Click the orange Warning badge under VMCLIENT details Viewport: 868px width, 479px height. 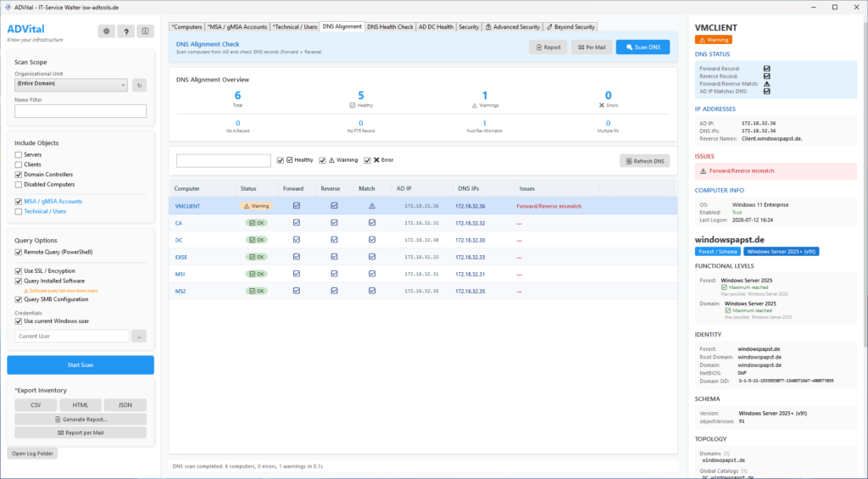(714, 40)
